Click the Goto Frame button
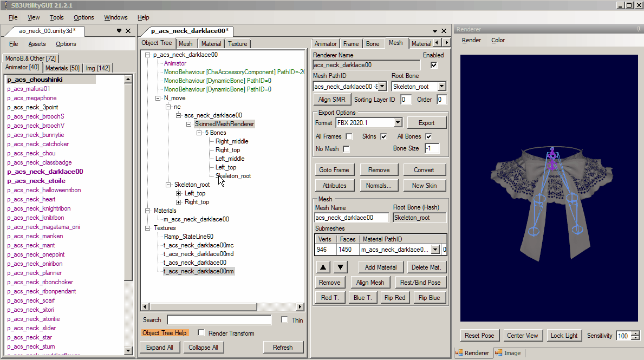The width and height of the screenshot is (644, 360). point(334,170)
